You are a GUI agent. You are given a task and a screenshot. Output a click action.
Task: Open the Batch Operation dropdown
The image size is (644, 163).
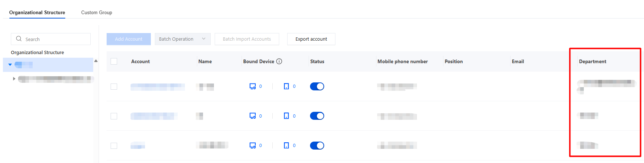(x=183, y=39)
